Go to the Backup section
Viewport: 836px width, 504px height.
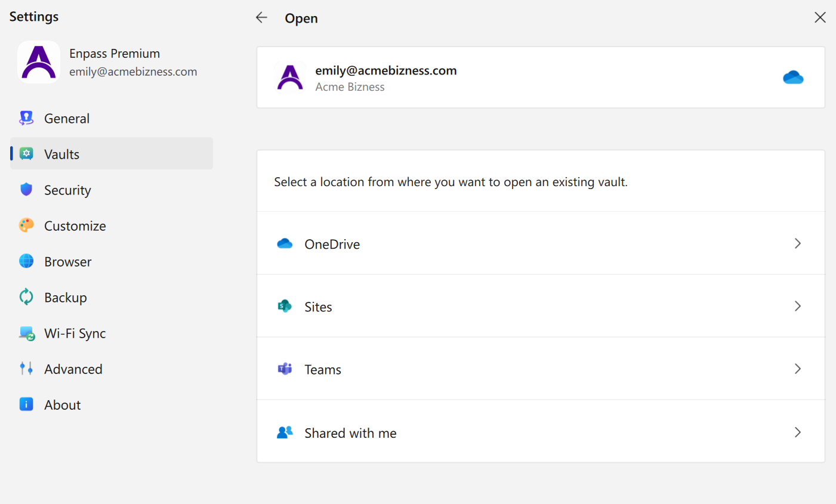112,297
